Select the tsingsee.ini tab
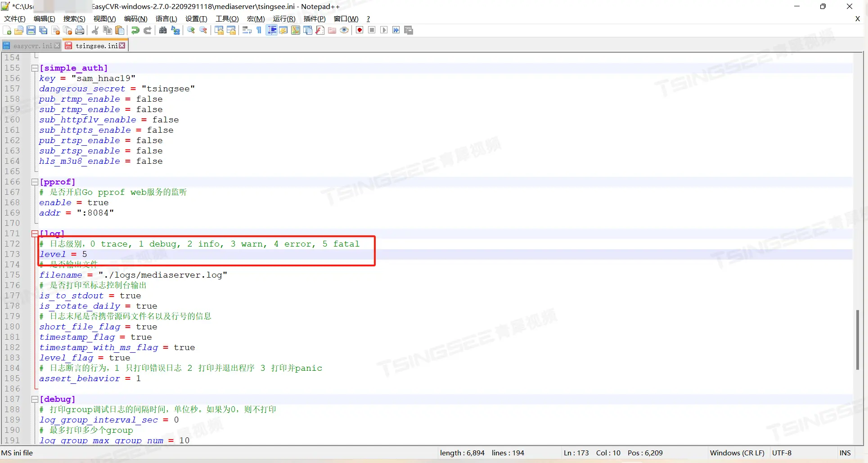 [96, 46]
